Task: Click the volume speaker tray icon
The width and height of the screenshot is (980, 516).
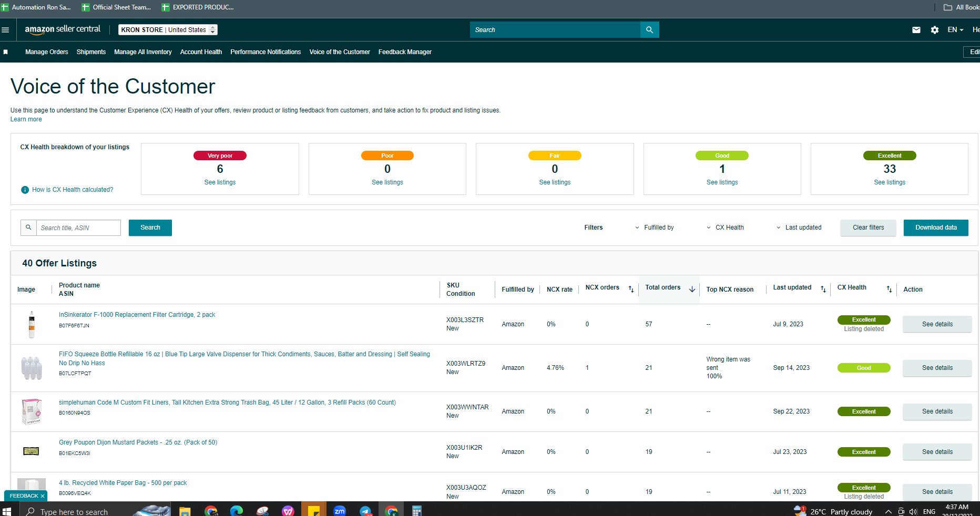Action: (x=913, y=511)
